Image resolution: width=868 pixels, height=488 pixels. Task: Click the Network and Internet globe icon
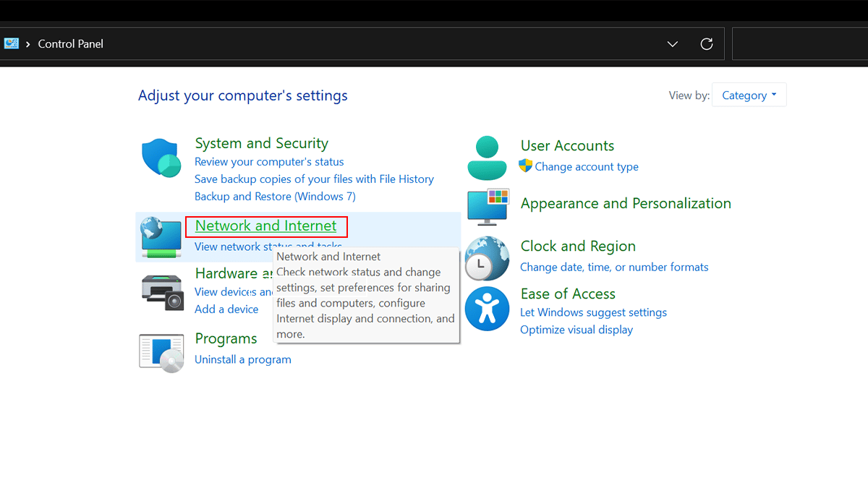tap(161, 236)
